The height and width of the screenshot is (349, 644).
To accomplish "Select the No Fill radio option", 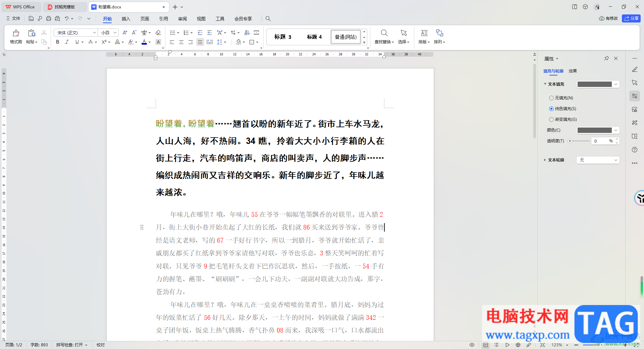I will tap(551, 98).
